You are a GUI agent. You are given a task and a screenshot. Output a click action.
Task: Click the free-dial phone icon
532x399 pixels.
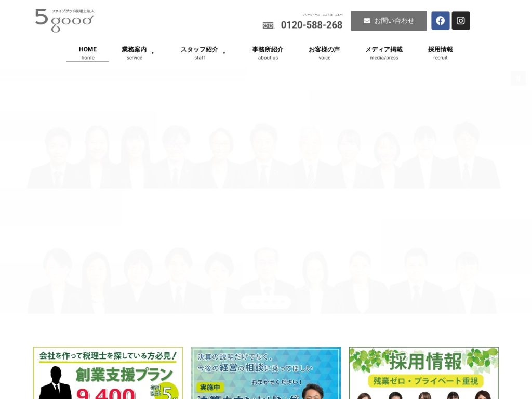(x=269, y=25)
